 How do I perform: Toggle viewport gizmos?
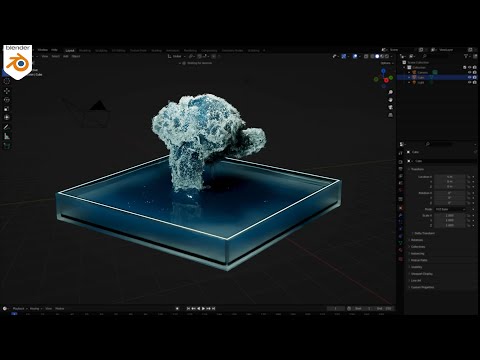pos(344,56)
